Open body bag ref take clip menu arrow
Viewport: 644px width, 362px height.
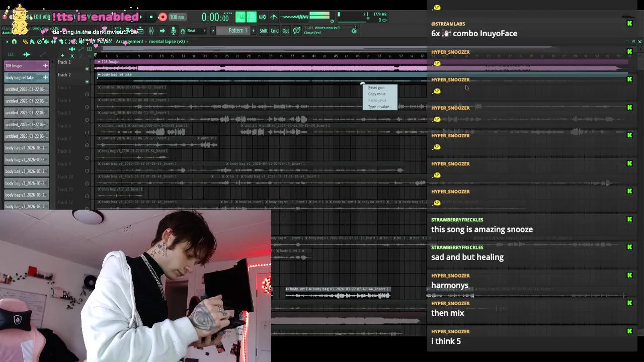(99, 74)
